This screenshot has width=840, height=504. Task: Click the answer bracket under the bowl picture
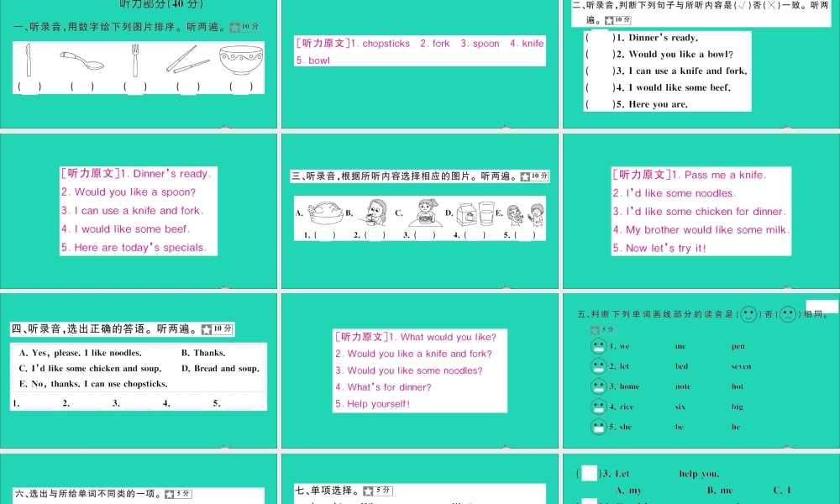pos(241,87)
